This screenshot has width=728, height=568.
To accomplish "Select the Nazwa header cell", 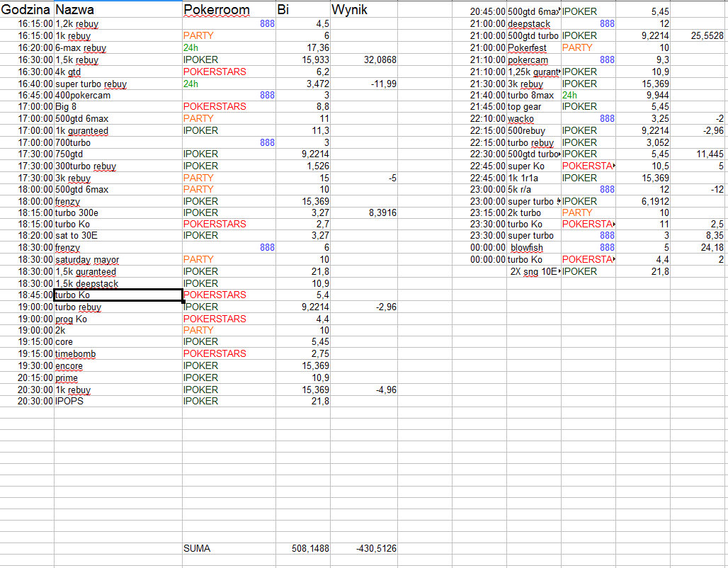I will click(118, 10).
